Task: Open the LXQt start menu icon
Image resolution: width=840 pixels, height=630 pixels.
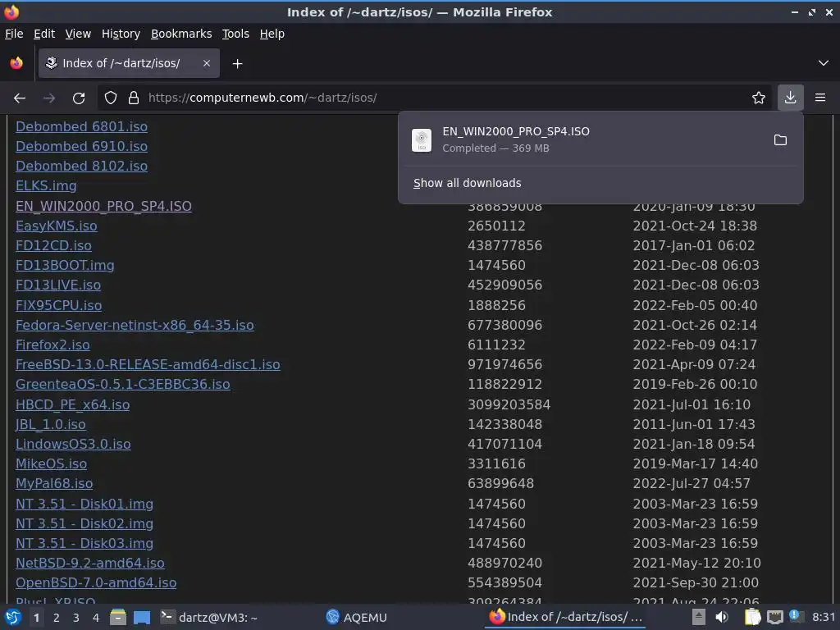Action: [13, 617]
